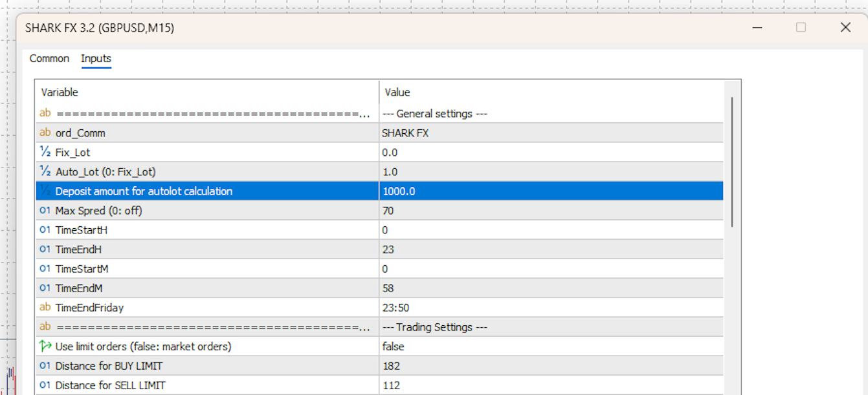Select the TimeEndH variable name
Viewport: 868px width, 395px height.
coord(80,250)
